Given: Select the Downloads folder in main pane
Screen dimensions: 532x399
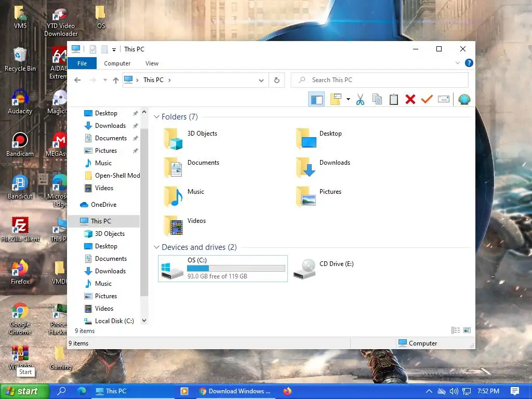Looking at the screenshot, I should point(323,168).
